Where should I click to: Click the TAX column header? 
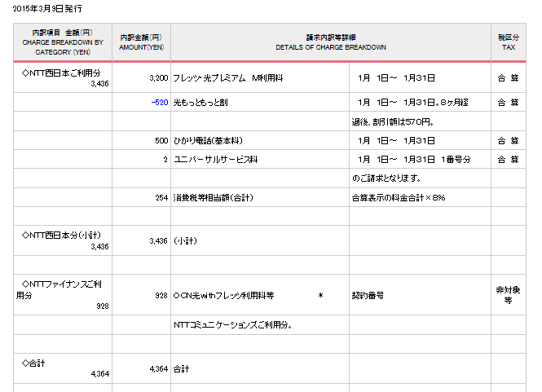pos(508,42)
